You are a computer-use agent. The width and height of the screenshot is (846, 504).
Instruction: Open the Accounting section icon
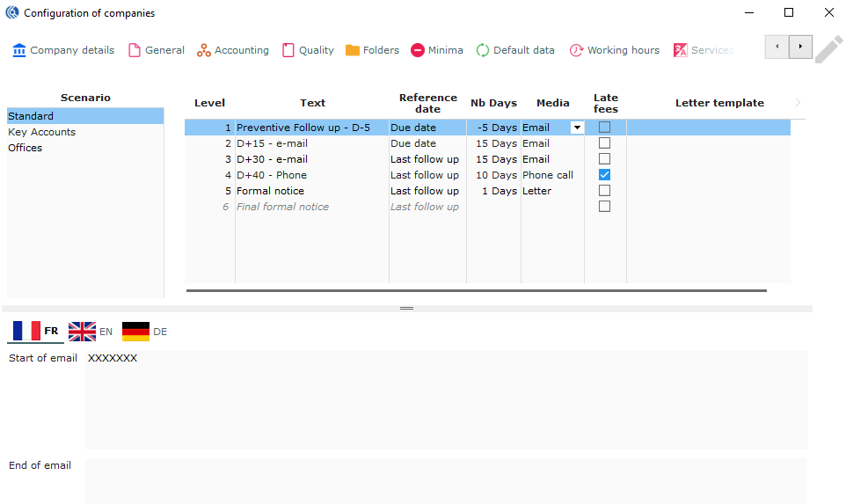point(204,50)
